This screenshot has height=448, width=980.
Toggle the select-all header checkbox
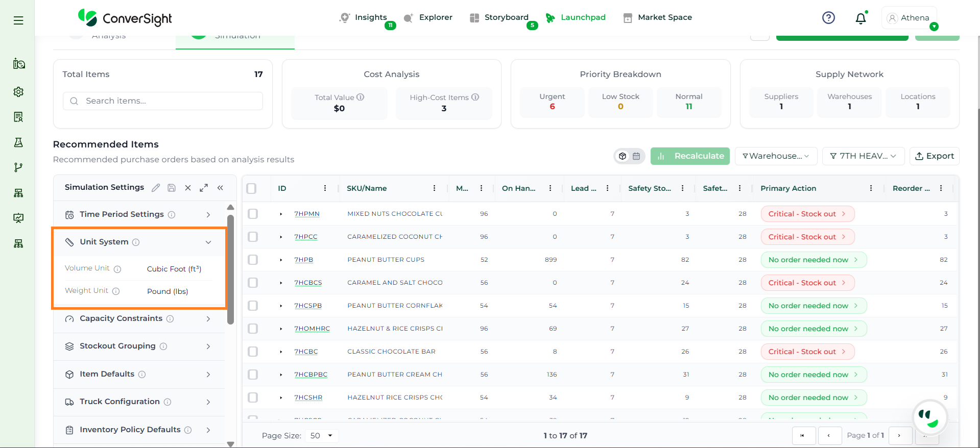pos(251,188)
